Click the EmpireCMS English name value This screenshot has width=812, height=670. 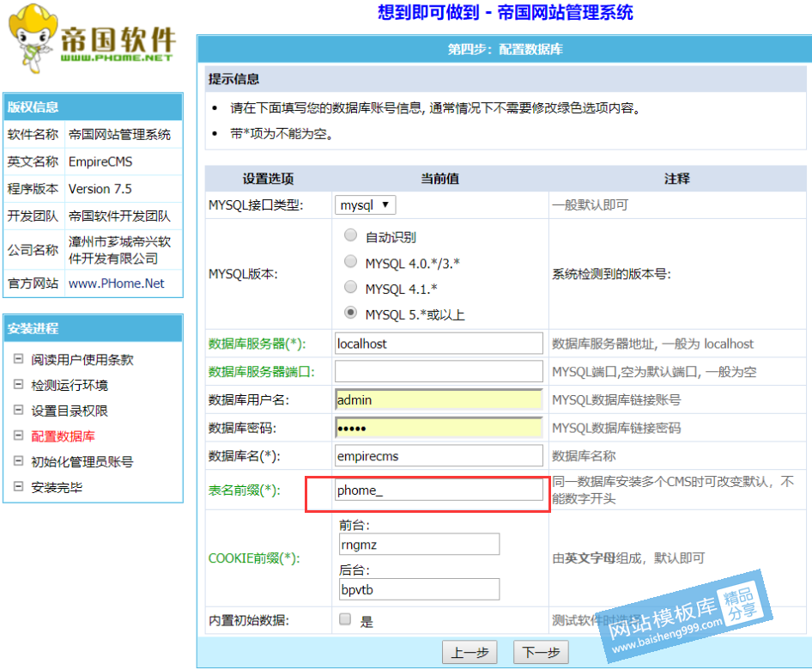tap(100, 161)
